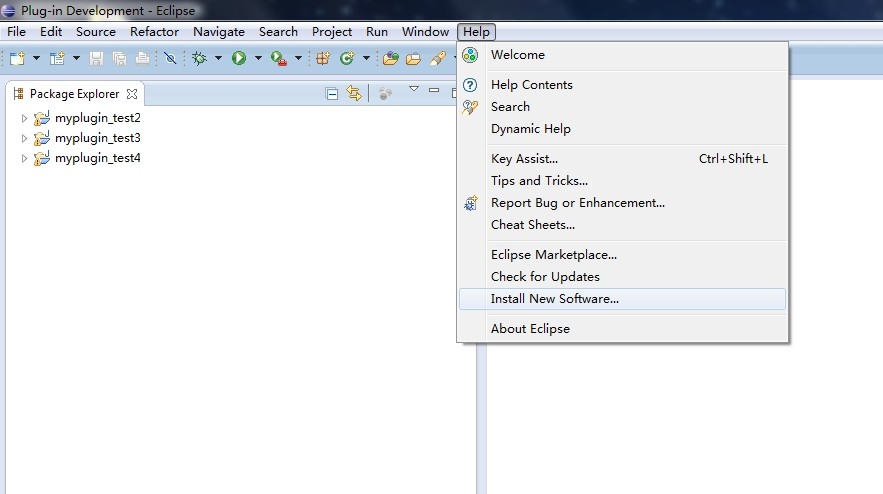This screenshot has width=883, height=494.
Task: Click the greyed-out icon right of Link with Editor
Action: click(x=385, y=94)
